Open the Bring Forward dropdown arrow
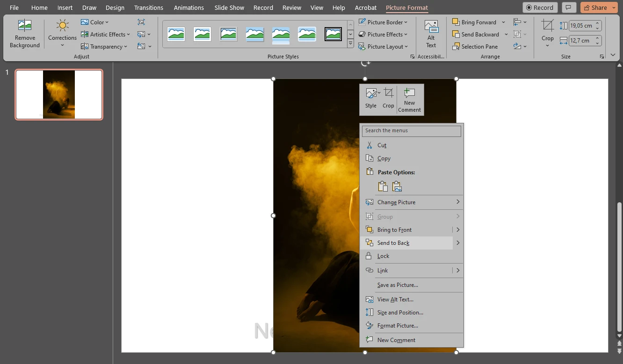Screen dimensions: 623x364 (x=504, y=22)
